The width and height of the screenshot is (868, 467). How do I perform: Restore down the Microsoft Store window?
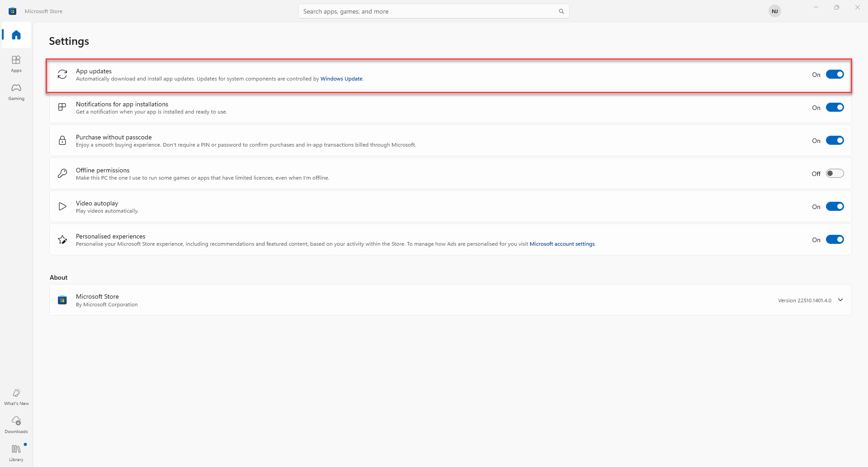pos(837,7)
